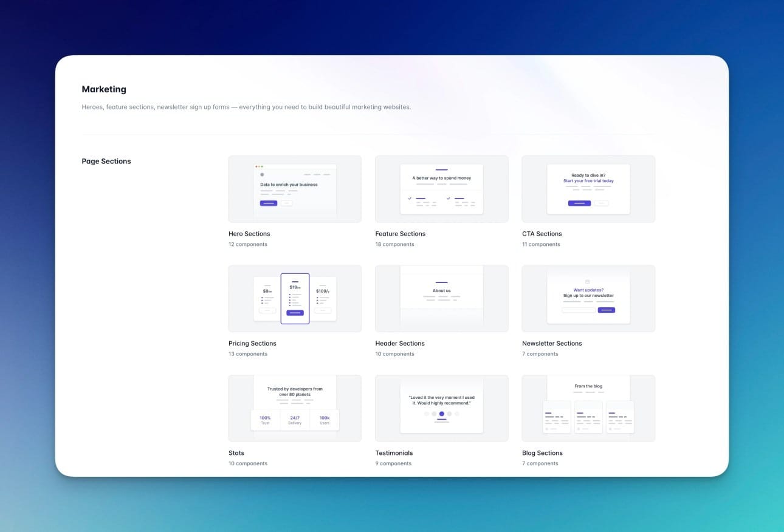Open the Newsletter Sections preview thumbnail

pyautogui.click(x=588, y=298)
